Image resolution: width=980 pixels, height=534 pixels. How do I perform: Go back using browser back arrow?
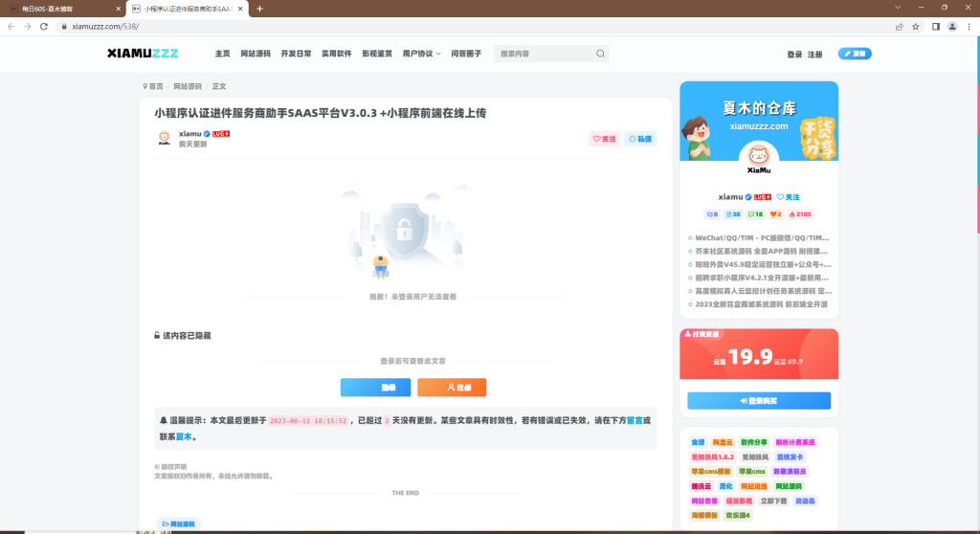click(x=11, y=26)
